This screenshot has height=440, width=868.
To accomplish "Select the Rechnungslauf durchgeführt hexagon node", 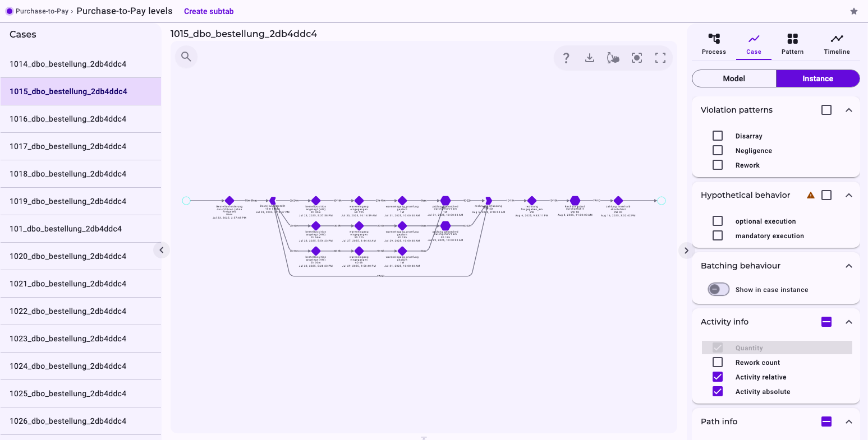I will tap(575, 201).
